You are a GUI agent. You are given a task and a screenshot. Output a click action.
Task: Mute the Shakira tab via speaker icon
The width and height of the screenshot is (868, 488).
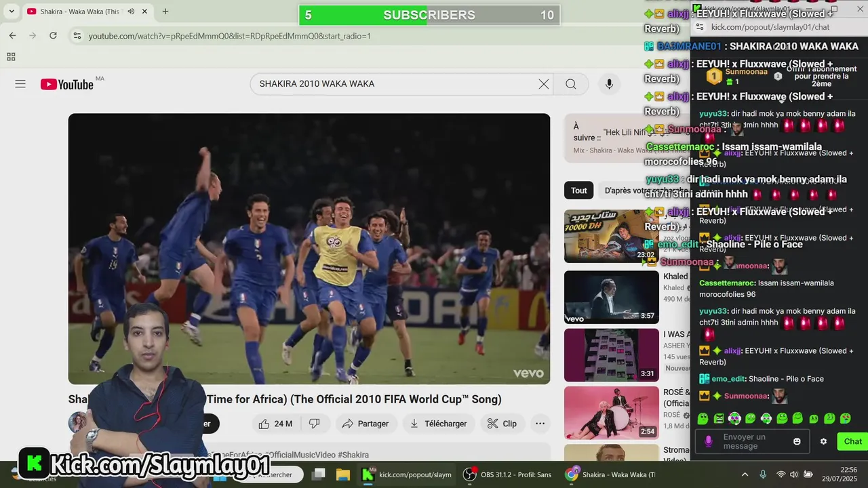click(131, 12)
